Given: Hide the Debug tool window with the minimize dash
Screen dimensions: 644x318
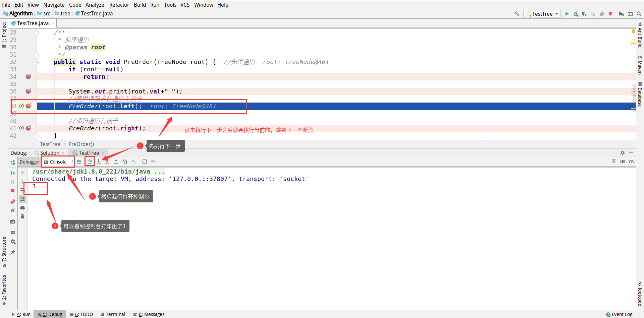Looking at the screenshot, I should click(x=631, y=153).
